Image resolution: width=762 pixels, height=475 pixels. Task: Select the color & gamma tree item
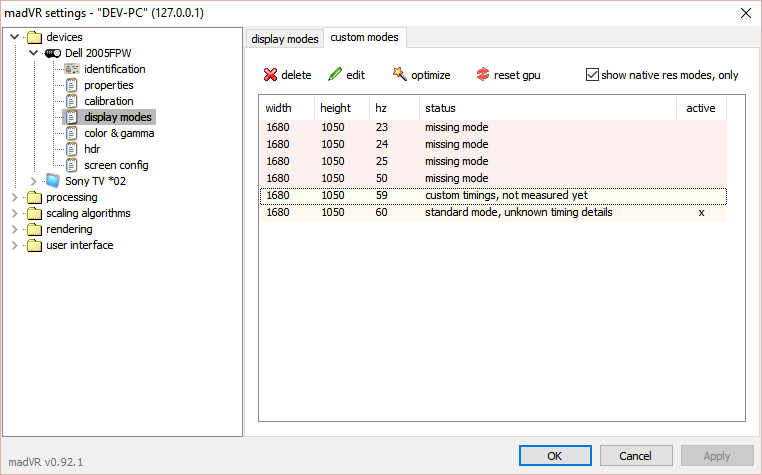coord(118,133)
